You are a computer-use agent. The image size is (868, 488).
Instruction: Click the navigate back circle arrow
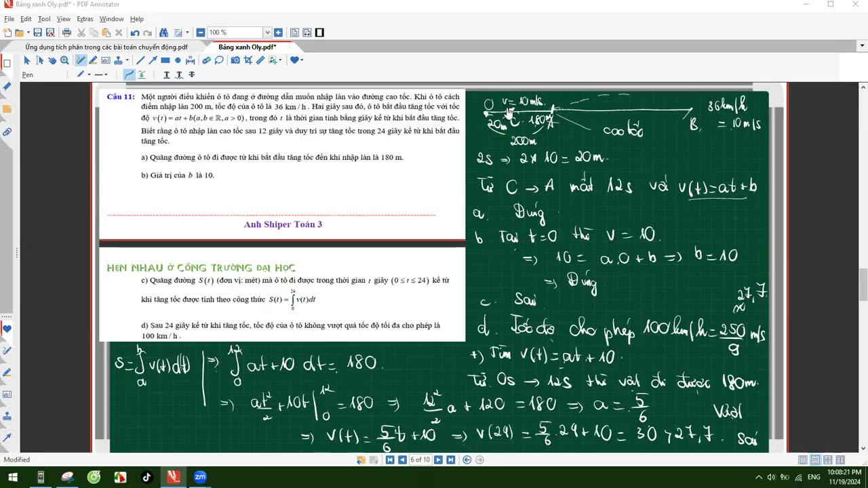(467, 460)
